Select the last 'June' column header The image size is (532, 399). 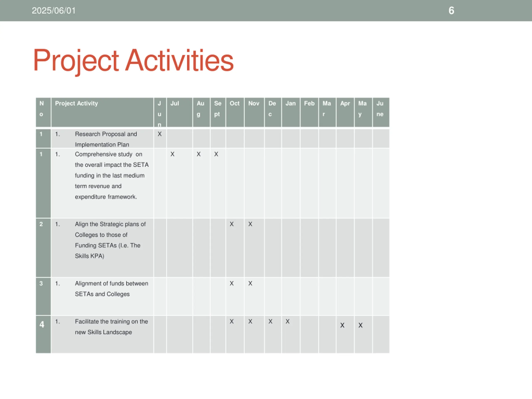381,112
